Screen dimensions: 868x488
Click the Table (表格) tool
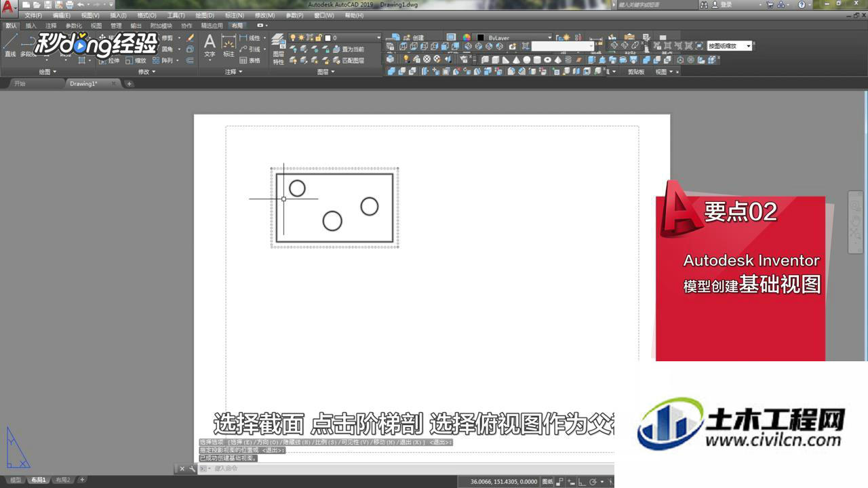[x=250, y=60]
